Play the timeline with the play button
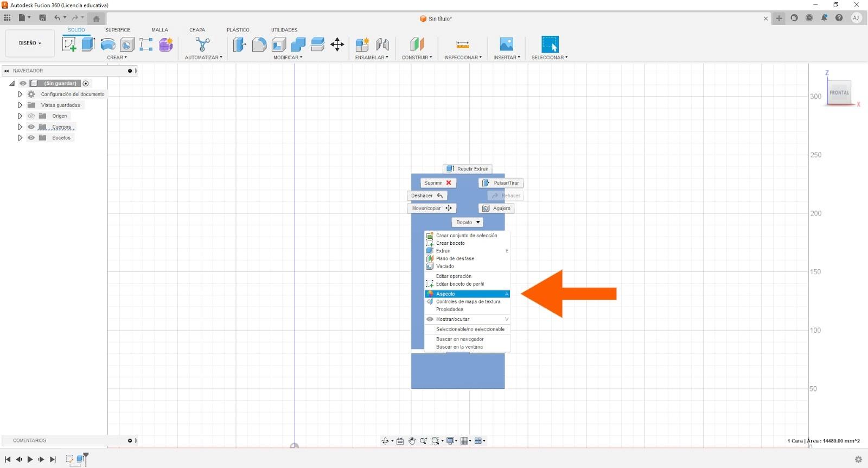 pyautogui.click(x=30, y=459)
